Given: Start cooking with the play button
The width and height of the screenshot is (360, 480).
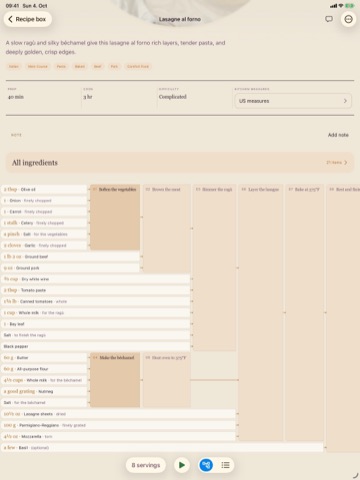Looking at the screenshot, I should (x=182, y=465).
